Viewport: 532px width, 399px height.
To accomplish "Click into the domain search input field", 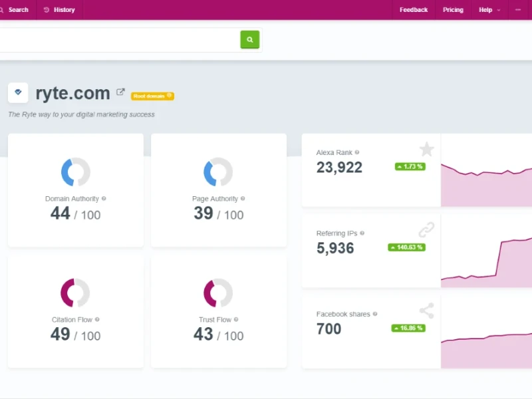I will pyautogui.click(x=119, y=40).
